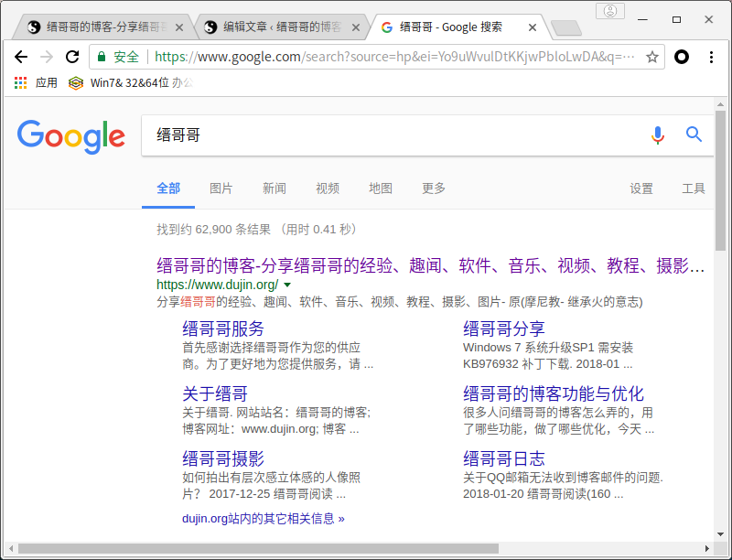The height and width of the screenshot is (560, 732).
Task: Open the 缙哥哥分享 sitelink
Action: click(x=504, y=328)
